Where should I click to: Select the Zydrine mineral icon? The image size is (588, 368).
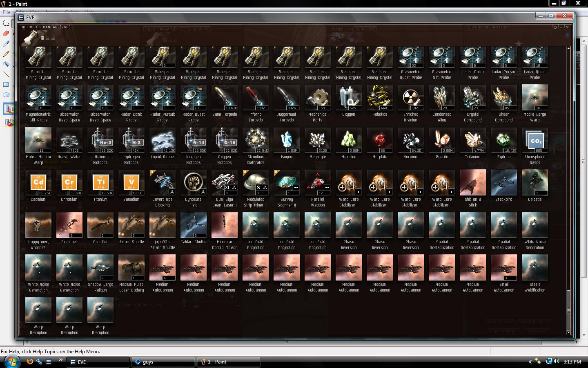(504, 141)
